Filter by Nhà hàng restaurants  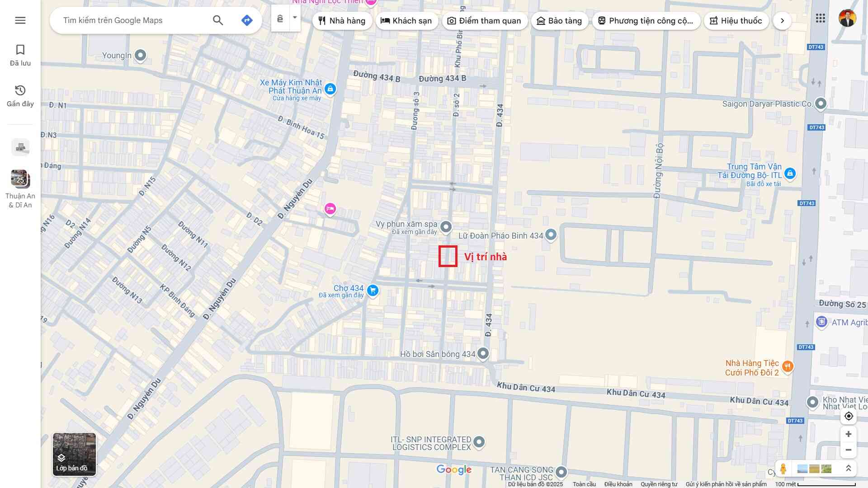342,21
